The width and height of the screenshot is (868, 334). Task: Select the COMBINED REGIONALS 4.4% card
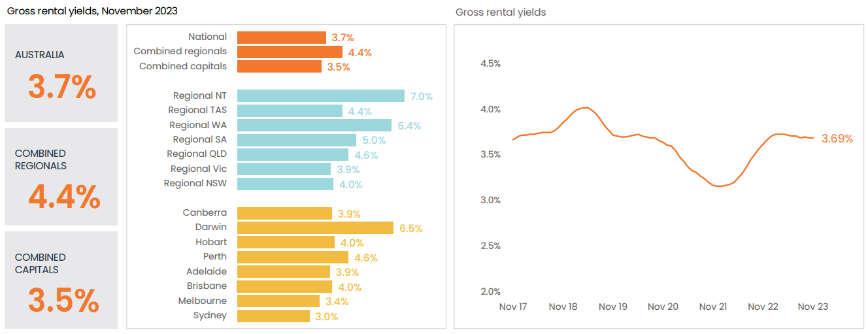click(x=61, y=177)
